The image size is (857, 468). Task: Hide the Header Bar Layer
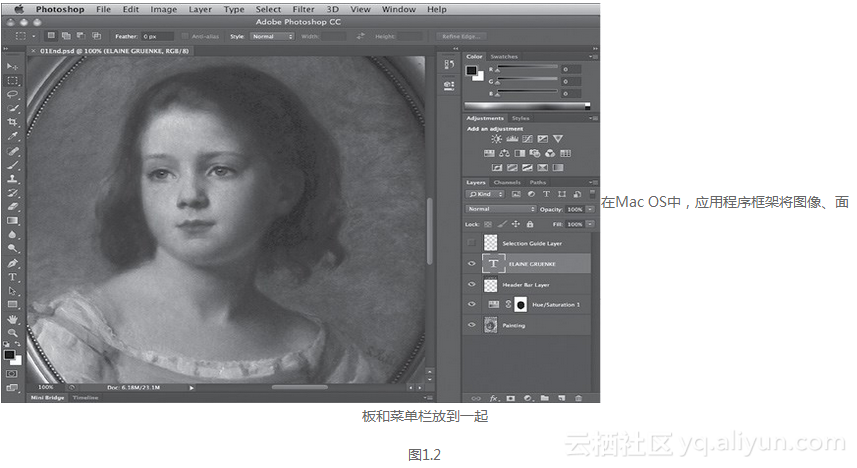click(472, 284)
